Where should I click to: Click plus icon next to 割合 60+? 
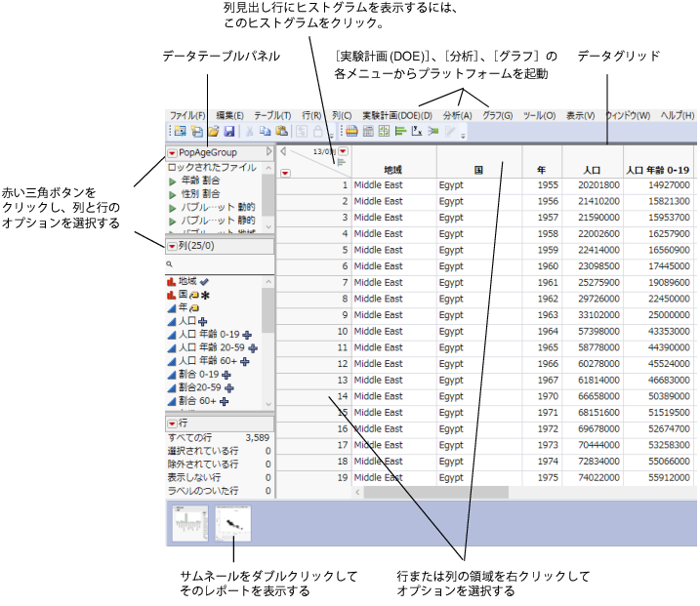pyautogui.click(x=225, y=402)
